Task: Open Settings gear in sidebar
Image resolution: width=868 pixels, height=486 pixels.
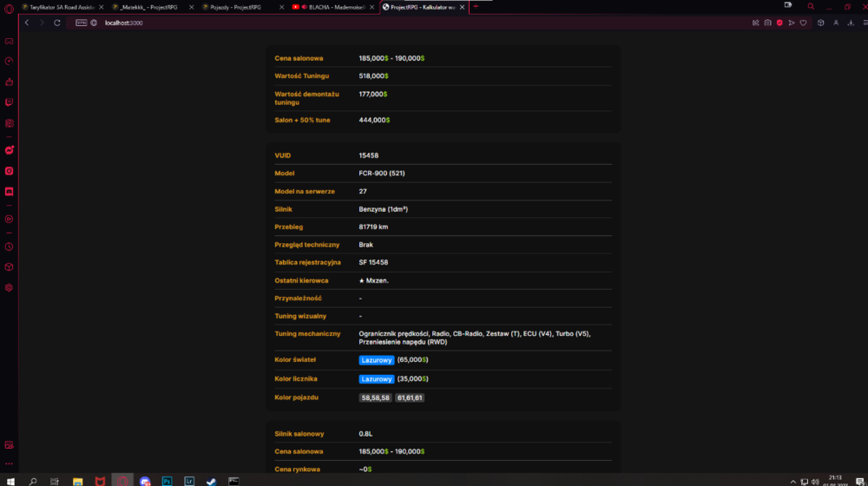Action: coord(9,288)
